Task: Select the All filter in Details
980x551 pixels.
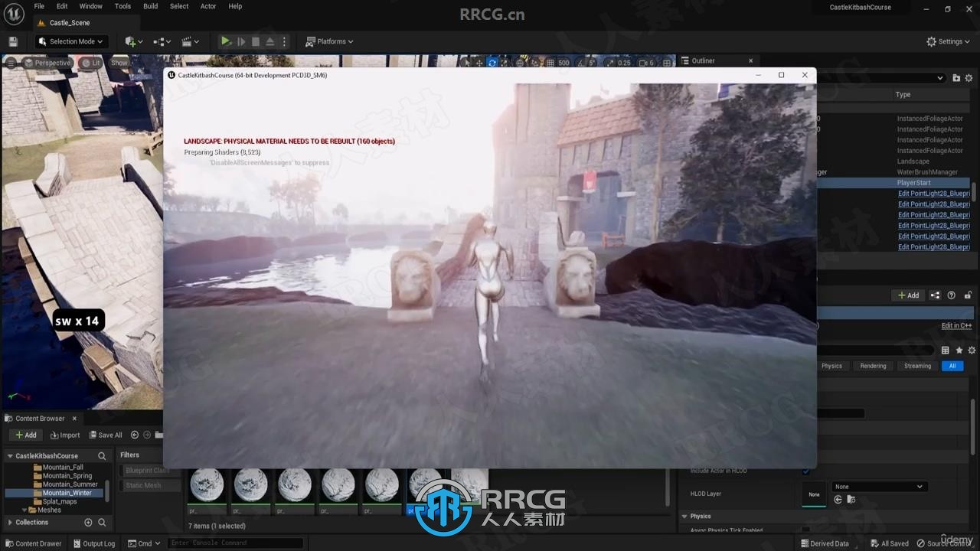Action: click(952, 366)
